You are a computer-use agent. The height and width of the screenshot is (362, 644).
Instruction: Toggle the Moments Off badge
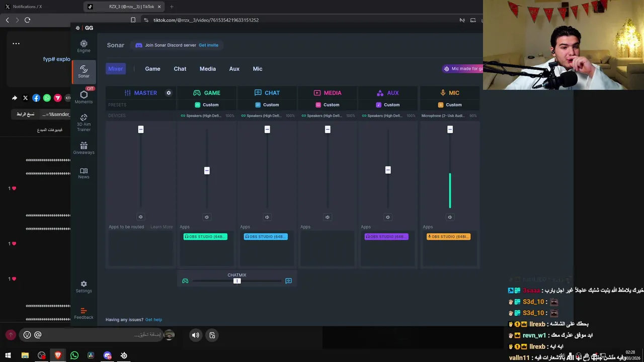(90, 88)
